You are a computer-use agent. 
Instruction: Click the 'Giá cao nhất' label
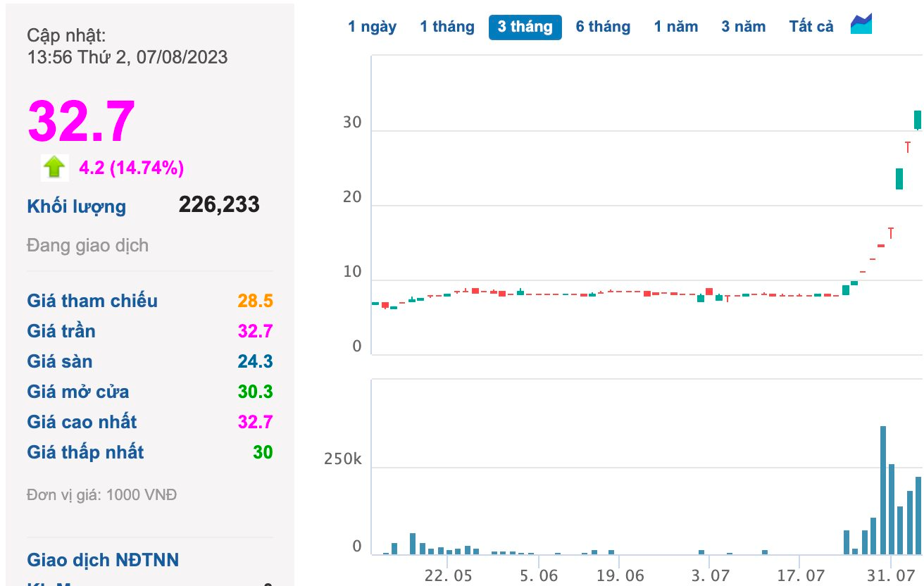(82, 423)
